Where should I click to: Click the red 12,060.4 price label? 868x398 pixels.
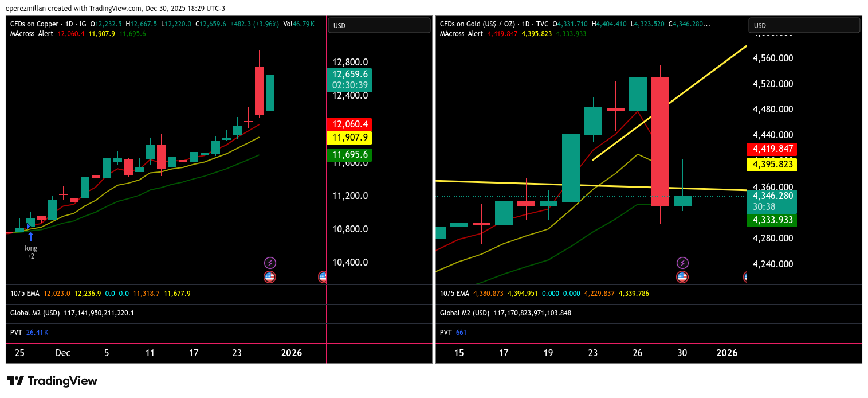tap(349, 124)
